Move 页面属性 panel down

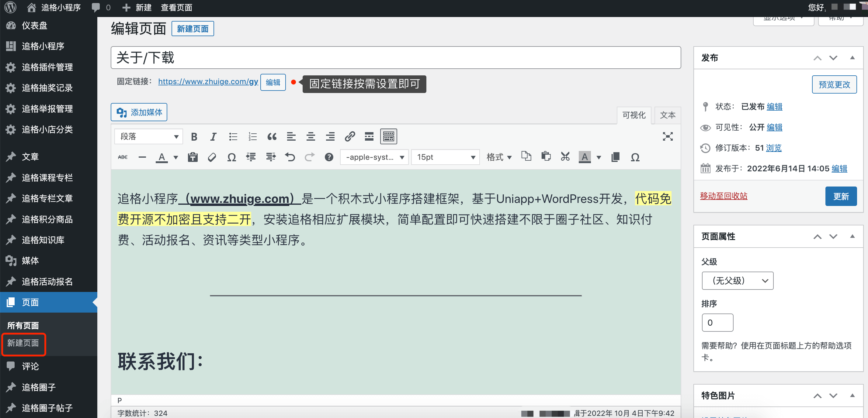pos(833,237)
